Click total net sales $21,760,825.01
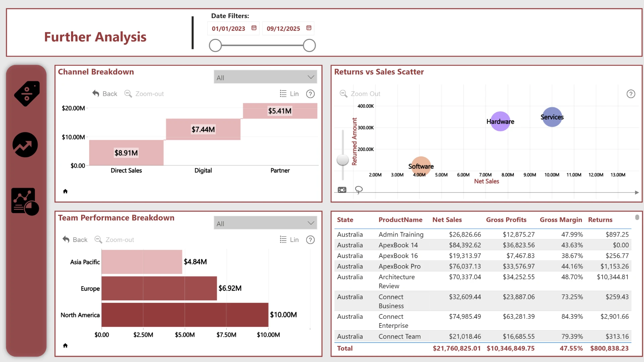644x362 pixels. pyautogui.click(x=457, y=348)
